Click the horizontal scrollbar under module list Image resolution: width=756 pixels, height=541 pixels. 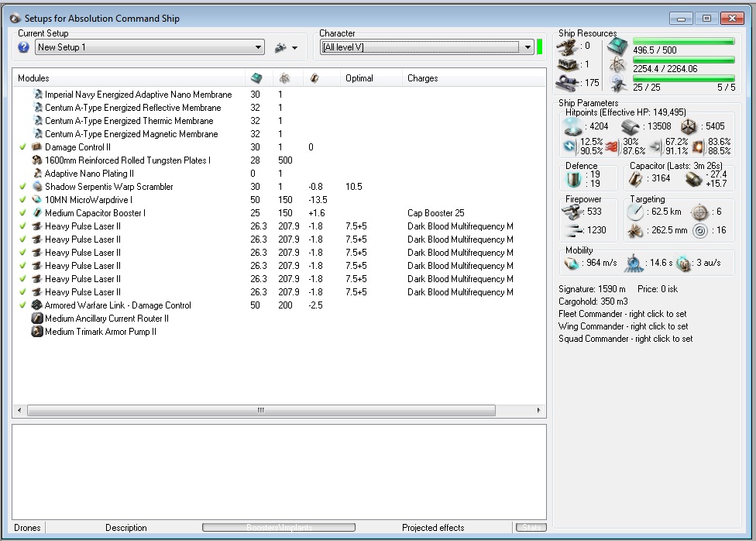pos(260,410)
